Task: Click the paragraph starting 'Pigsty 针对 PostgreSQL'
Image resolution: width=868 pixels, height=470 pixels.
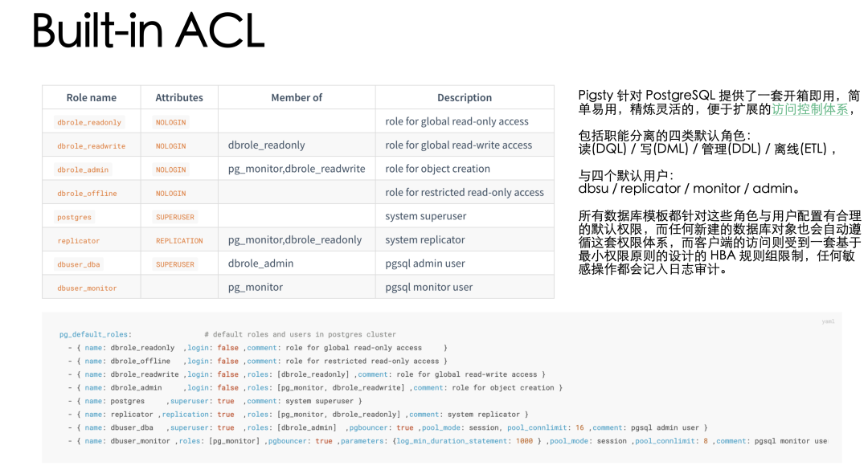Action: (719, 102)
